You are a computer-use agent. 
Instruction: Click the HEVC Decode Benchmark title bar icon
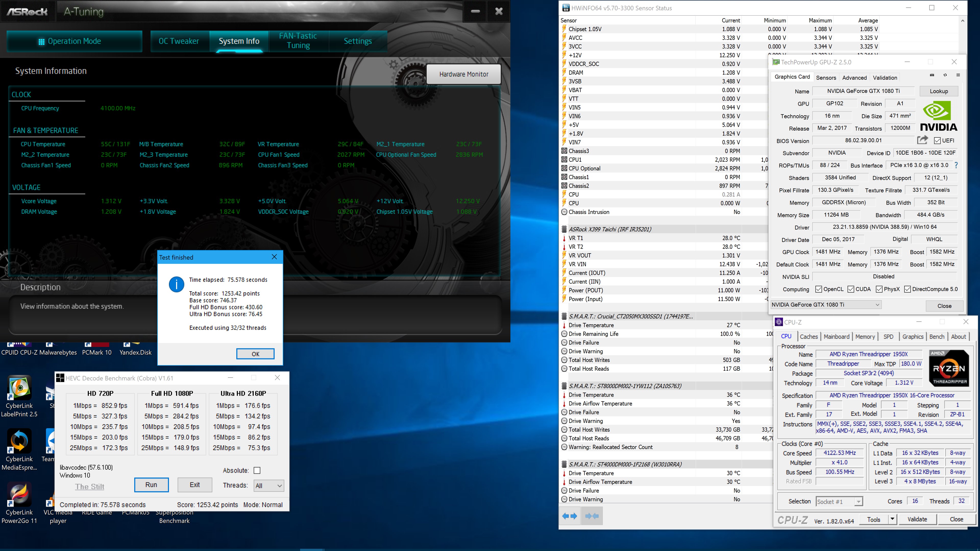(60, 378)
